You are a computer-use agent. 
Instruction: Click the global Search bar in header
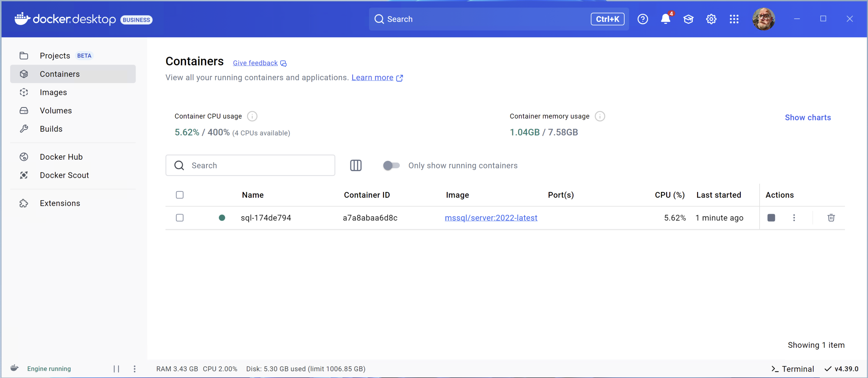(x=499, y=19)
